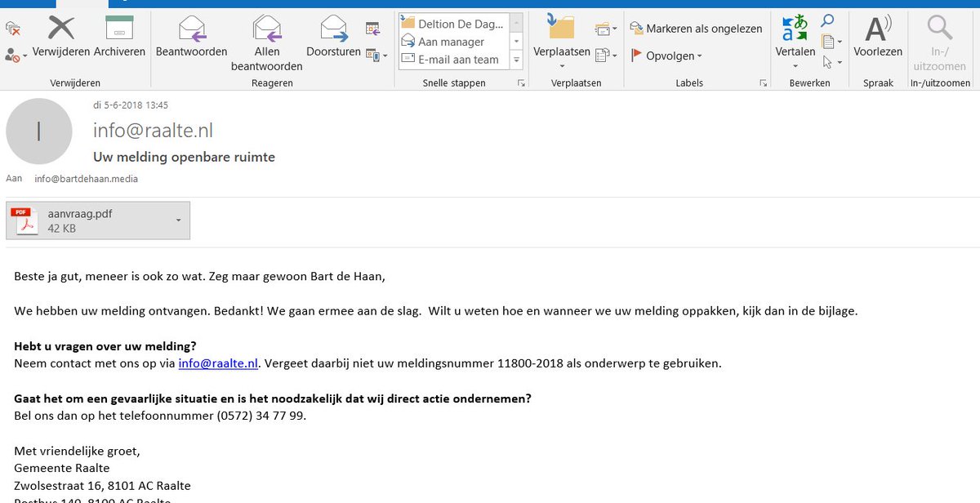
Task: Select the 'Deltion De Dag...' quick step
Action: point(451,23)
